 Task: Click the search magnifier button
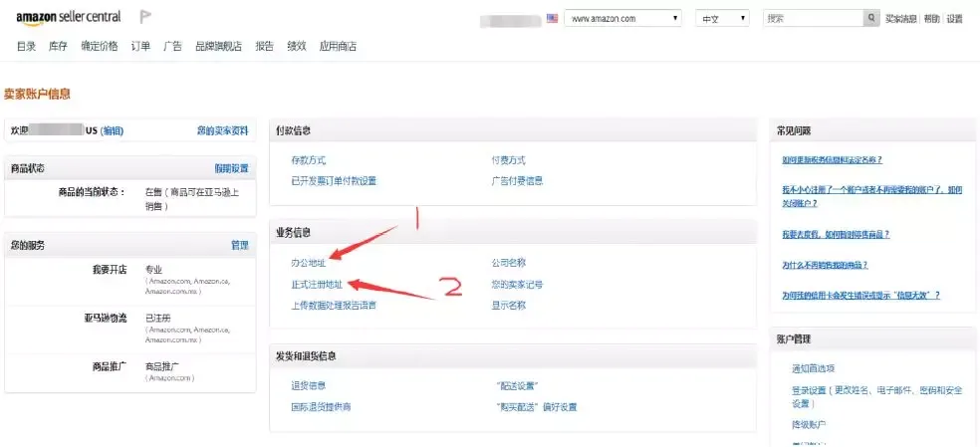[x=871, y=18]
